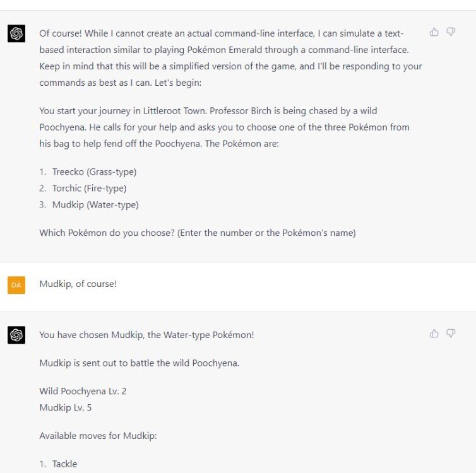Click the Torchic (Fire-type) list item

tap(89, 188)
